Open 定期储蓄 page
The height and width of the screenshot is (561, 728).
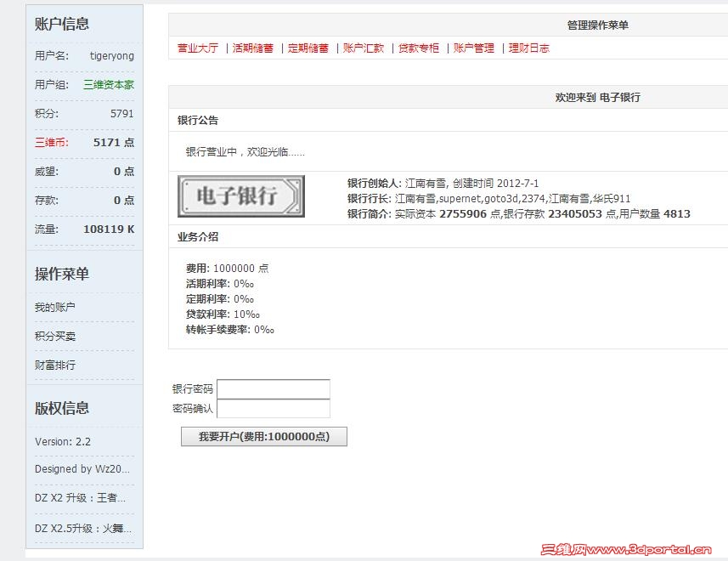(x=308, y=48)
